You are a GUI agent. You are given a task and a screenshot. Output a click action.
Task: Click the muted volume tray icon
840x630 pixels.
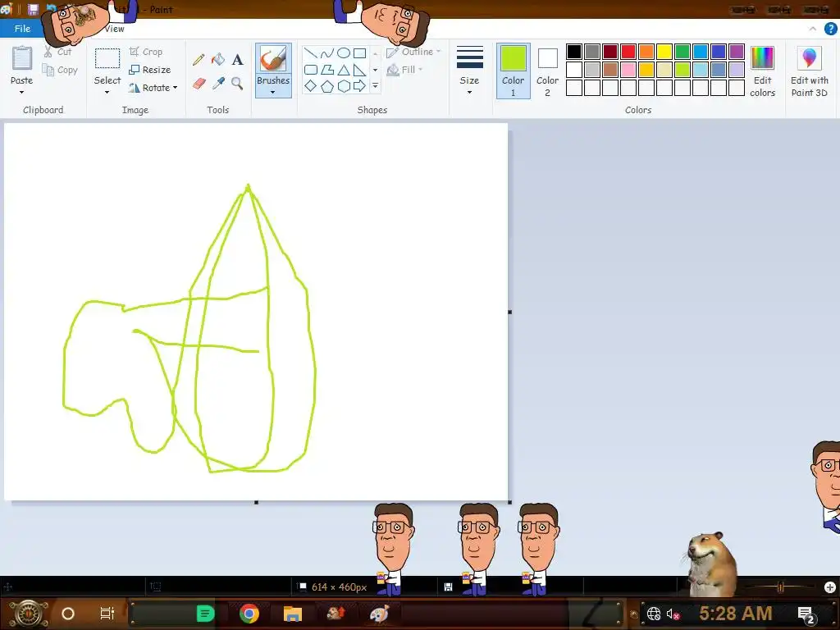point(673,614)
